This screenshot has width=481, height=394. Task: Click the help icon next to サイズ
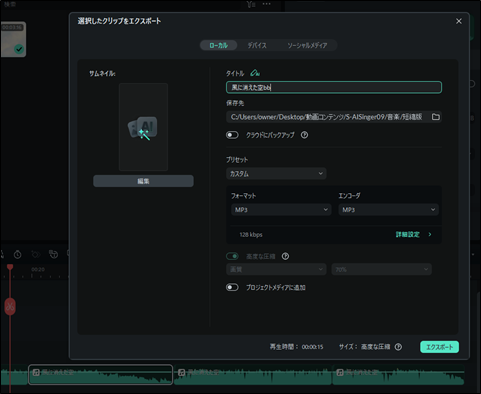point(398,347)
